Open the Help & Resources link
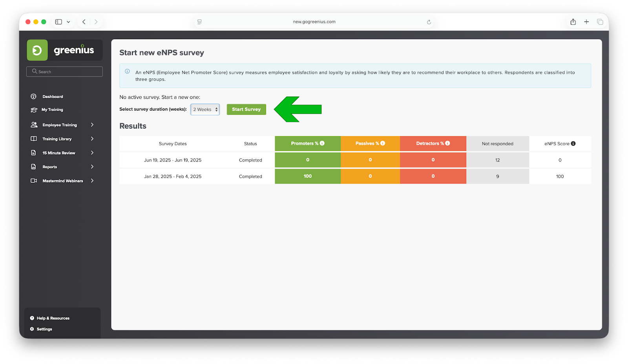Viewport: 628px width, 364px height. 53,318
